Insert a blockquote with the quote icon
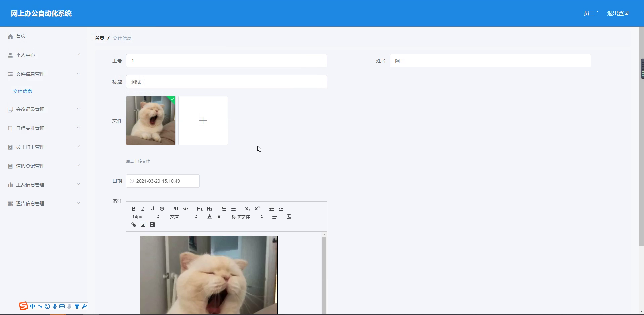The width and height of the screenshot is (644, 315). [176, 209]
